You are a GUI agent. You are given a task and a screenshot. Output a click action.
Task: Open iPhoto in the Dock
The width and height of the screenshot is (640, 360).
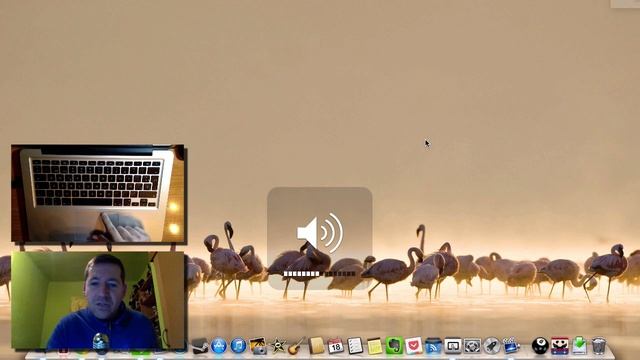coord(258,346)
